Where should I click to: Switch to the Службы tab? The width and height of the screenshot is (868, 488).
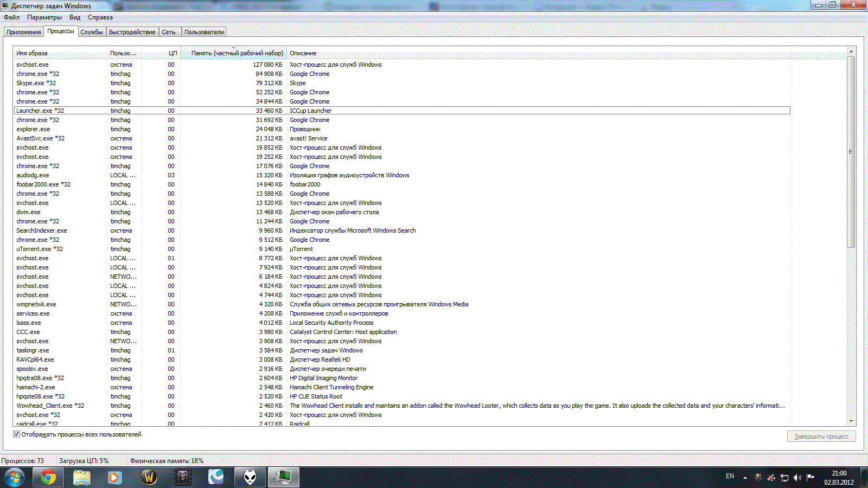(x=92, y=32)
